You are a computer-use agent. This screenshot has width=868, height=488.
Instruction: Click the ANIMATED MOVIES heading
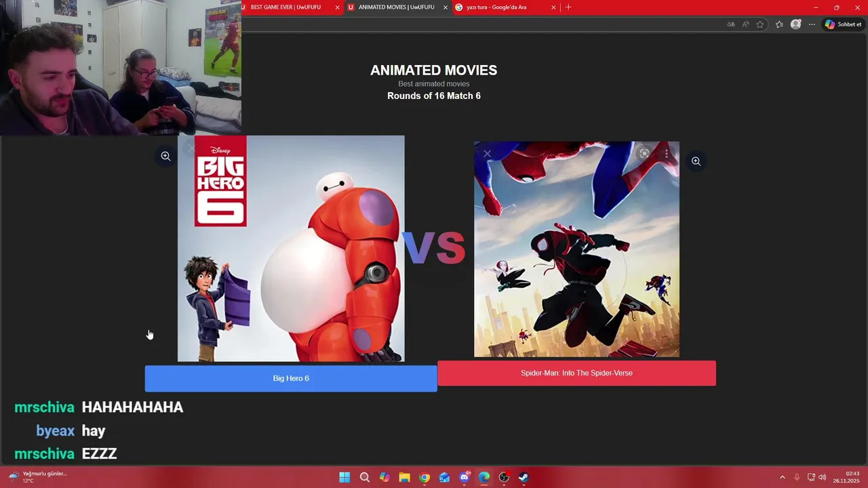pyautogui.click(x=434, y=70)
